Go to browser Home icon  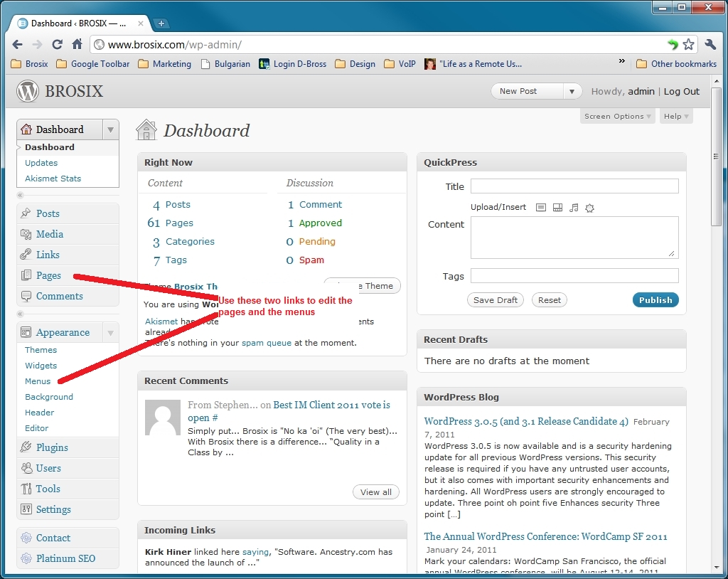tap(77, 44)
